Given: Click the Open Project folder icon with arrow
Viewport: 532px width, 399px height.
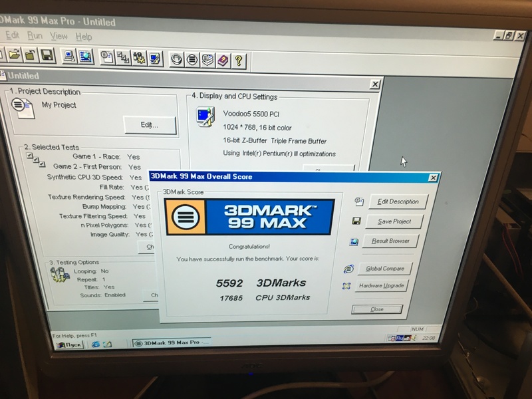Looking at the screenshot, I should point(14,55).
